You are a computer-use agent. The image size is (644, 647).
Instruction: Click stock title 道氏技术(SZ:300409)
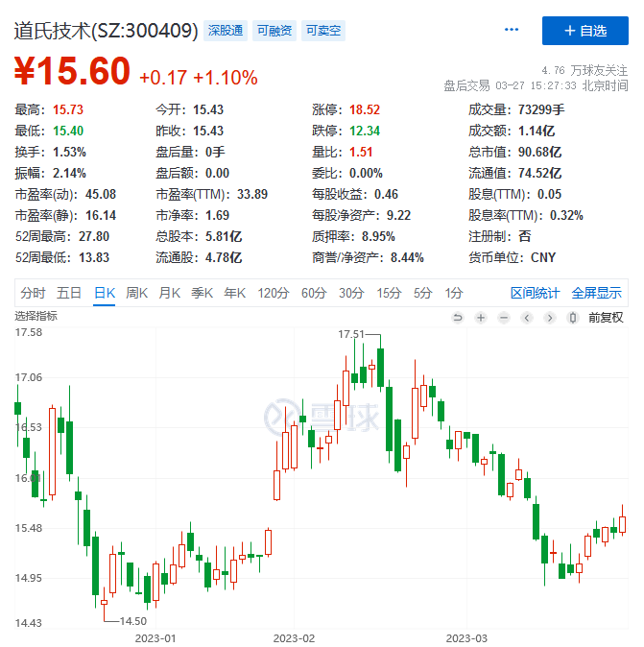(107, 31)
